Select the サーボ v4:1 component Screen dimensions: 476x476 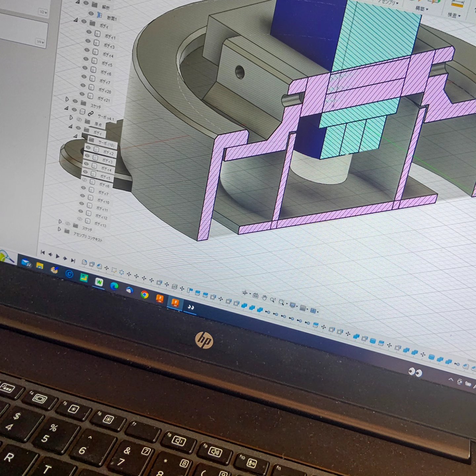tap(105, 118)
